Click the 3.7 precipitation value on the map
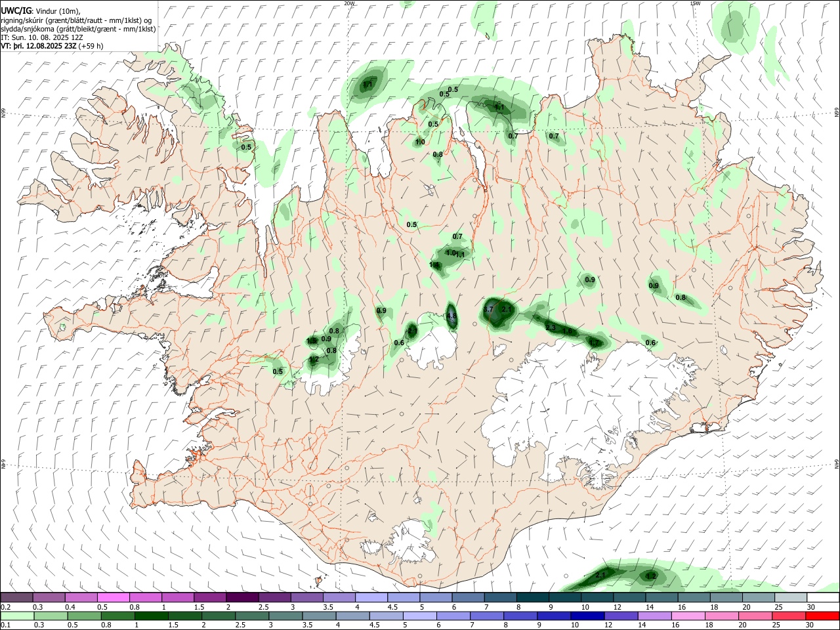Screen dimensions: 840x630 pos(488,310)
